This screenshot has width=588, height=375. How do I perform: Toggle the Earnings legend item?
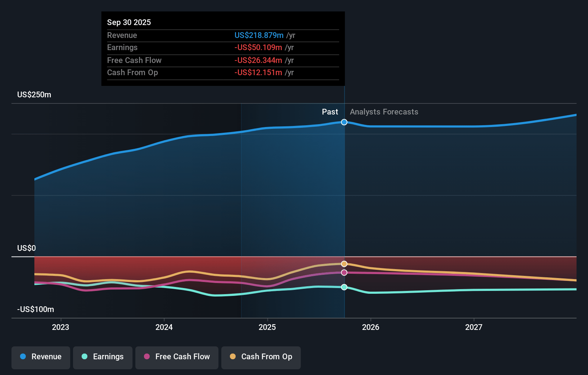pyautogui.click(x=103, y=357)
